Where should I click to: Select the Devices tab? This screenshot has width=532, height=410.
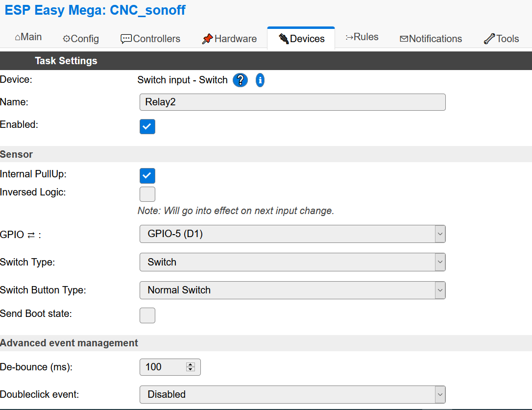pos(301,39)
